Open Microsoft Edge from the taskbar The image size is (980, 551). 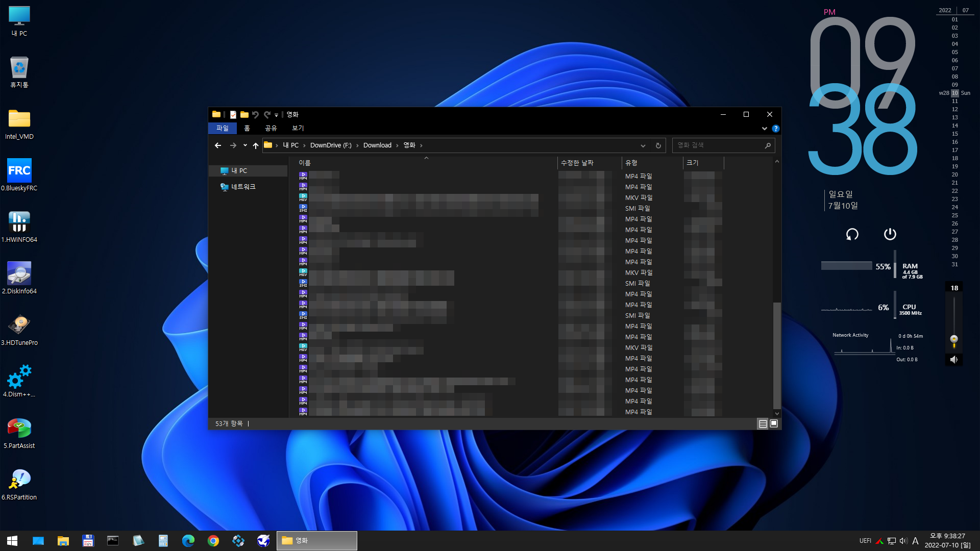[x=188, y=541]
